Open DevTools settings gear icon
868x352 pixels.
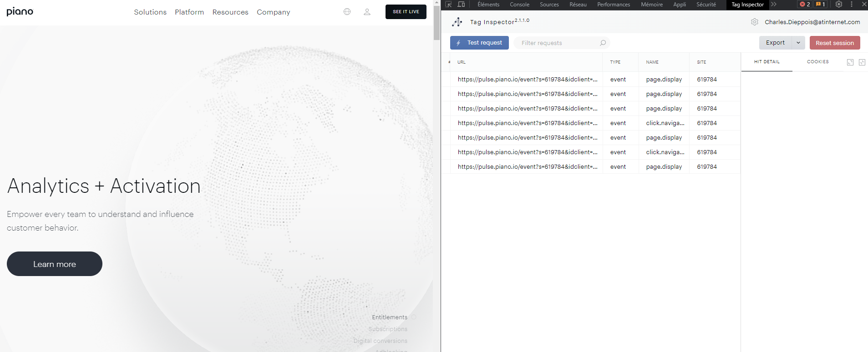[839, 5]
